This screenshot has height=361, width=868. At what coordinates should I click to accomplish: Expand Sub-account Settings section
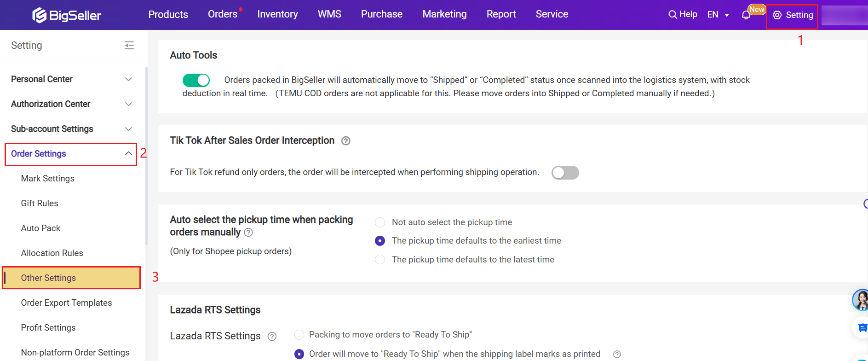point(72,129)
